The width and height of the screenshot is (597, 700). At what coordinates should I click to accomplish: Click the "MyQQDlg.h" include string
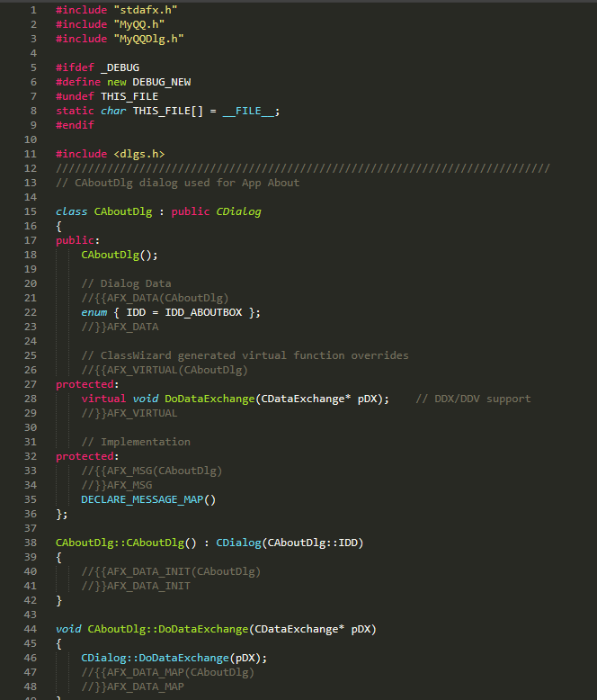(x=148, y=39)
